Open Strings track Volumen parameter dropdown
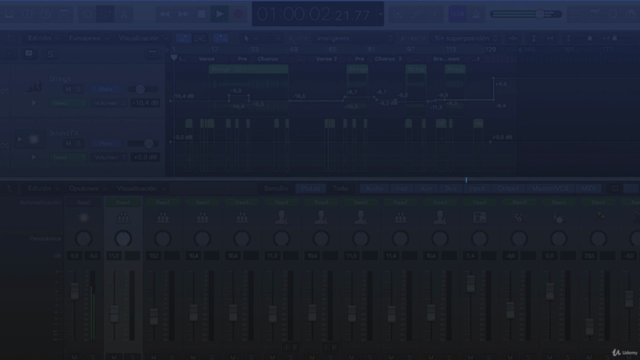 click(109, 103)
